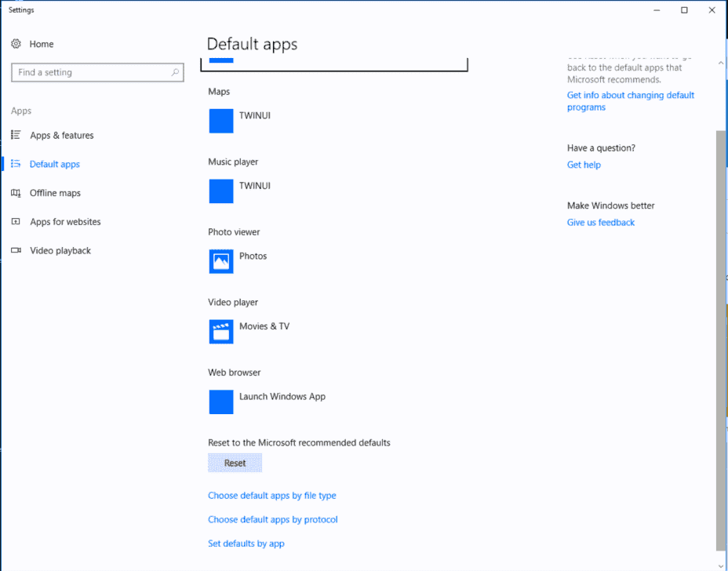Image resolution: width=728 pixels, height=571 pixels.
Task: Click the Movies & TV clapperboard icon
Action: pyautogui.click(x=221, y=332)
